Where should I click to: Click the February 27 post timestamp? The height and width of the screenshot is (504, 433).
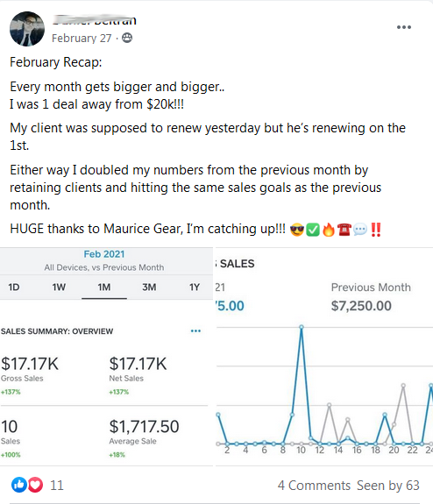[82, 39]
